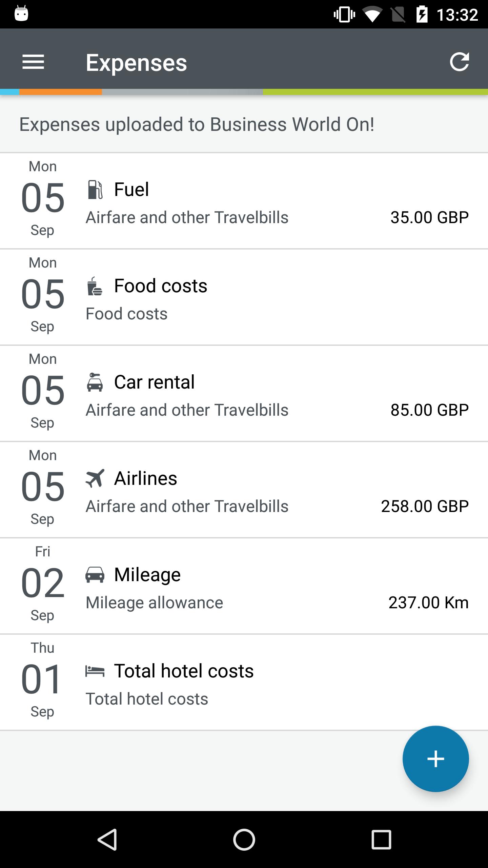Select the 85.00 GBP car rental amount
Viewport: 488px width, 868px height.
tap(429, 410)
